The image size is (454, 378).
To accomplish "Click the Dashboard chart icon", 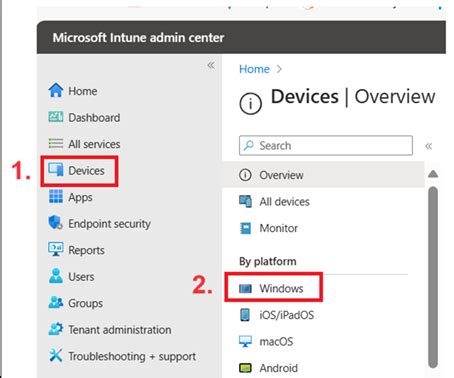I will (56, 117).
